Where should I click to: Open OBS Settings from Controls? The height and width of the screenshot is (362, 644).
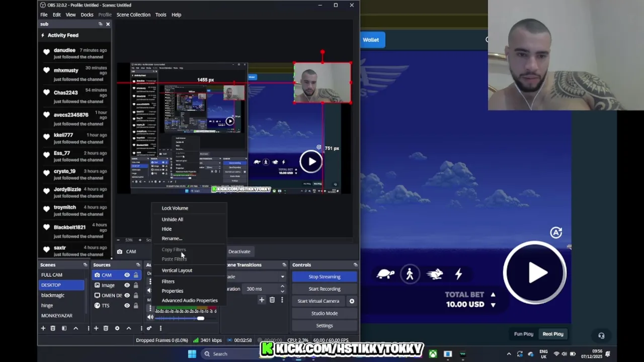(x=325, y=326)
